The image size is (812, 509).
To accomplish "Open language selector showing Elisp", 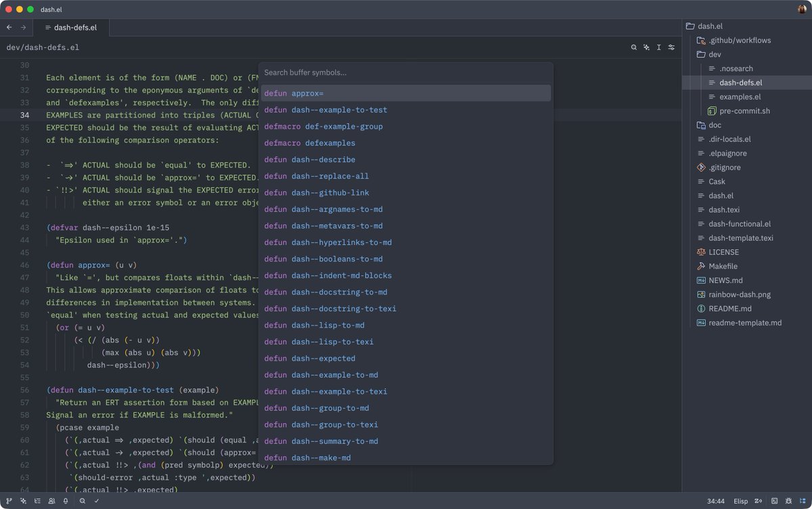I will pos(741,501).
